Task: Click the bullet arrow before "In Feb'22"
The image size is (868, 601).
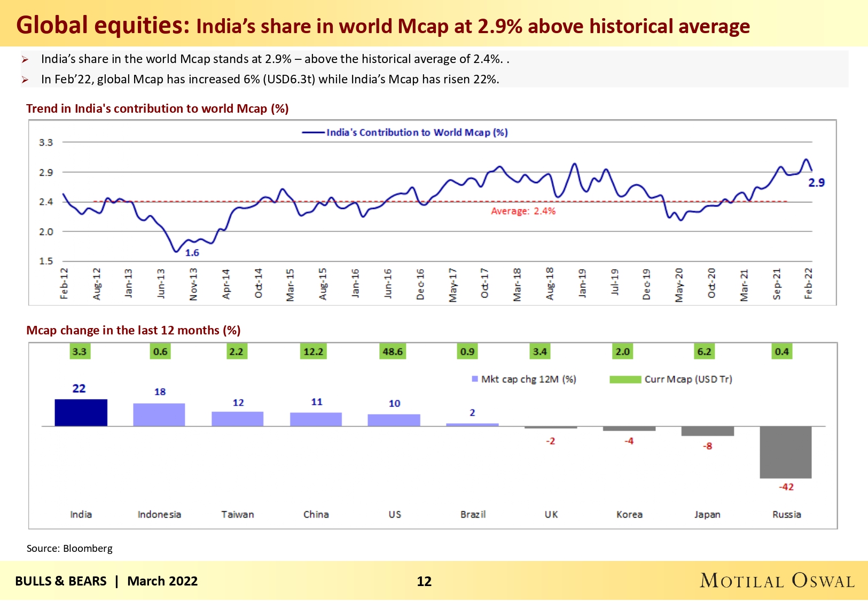Action: click(x=25, y=80)
